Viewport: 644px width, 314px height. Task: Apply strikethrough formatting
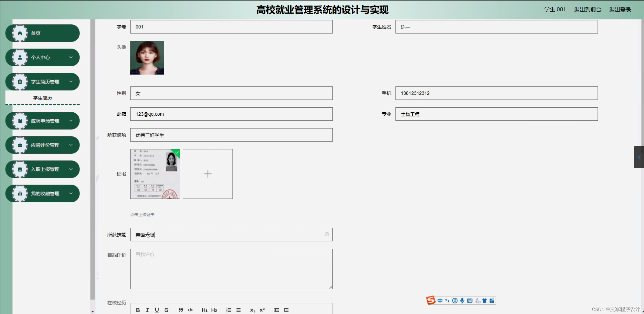coord(166,310)
